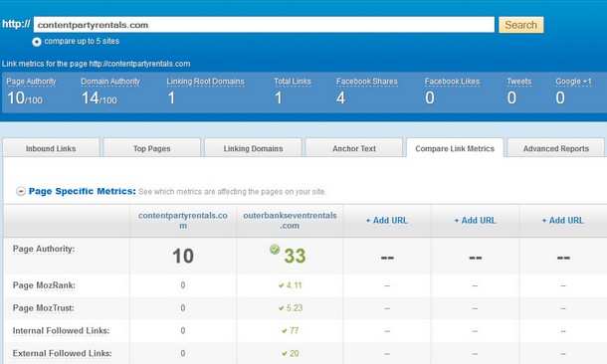This screenshot has height=364, width=607.
Task: Select the Anchor Text tab
Action: 354,148
